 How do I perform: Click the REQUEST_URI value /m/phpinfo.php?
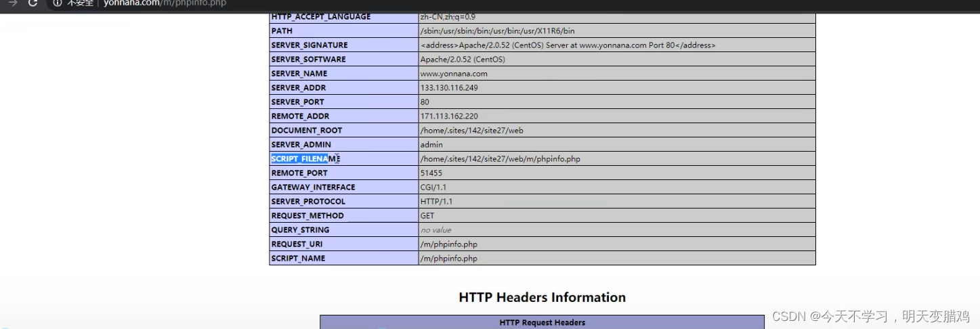pos(448,244)
